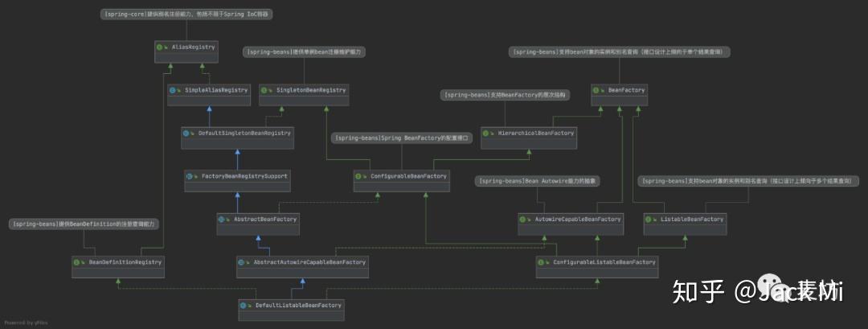Click the [spring-core] note above AliasRegistry

click(x=186, y=15)
